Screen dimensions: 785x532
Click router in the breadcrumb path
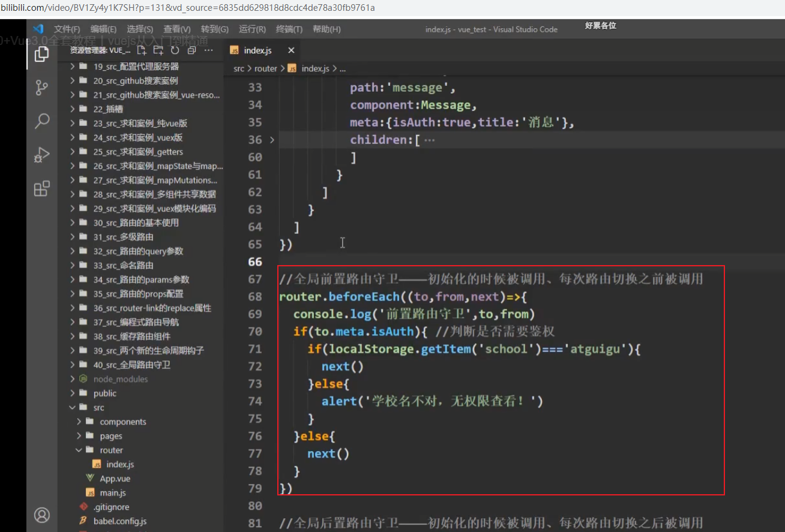click(266, 68)
